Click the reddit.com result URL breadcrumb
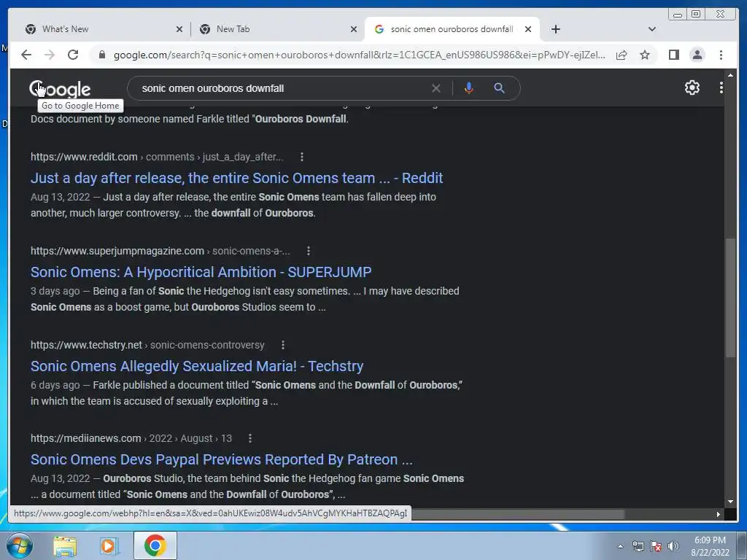The width and height of the screenshot is (747, 560). 157,157
